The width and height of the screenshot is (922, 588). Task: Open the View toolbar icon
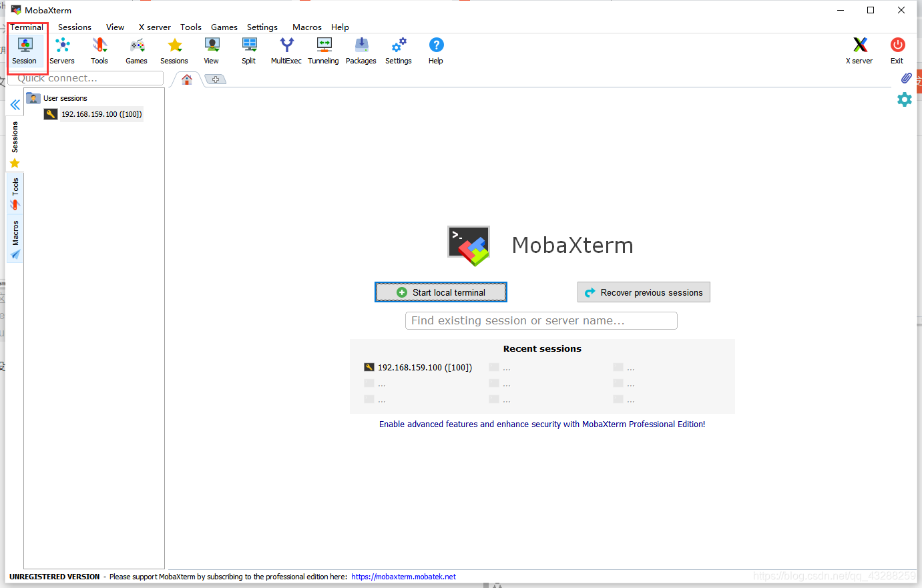point(212,51)
